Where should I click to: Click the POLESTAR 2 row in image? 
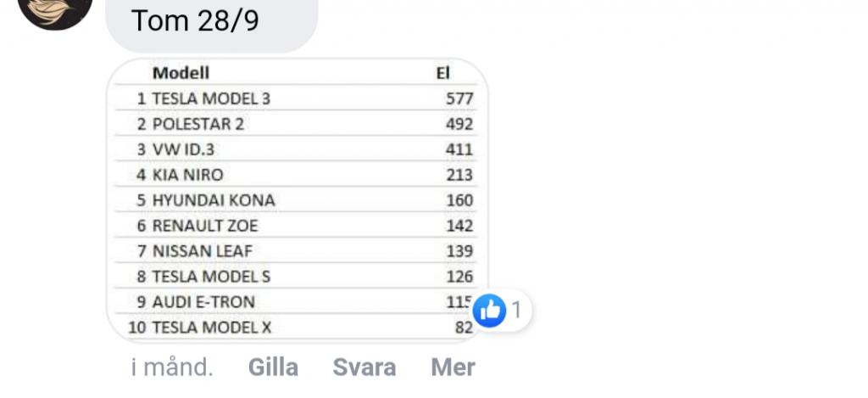[296, 124]
